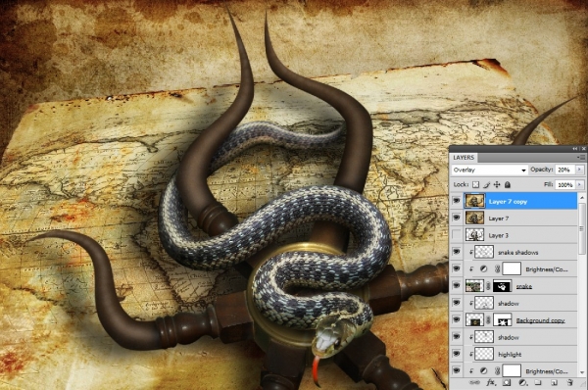The image size is (588, 390).
Task: Click the link layers chain icon in the panel footer
Action: pos(474,382)
